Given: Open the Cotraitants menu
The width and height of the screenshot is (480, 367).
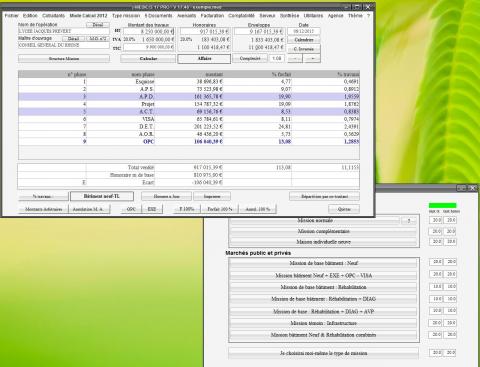Looking at the screenshot, I should tap(53, 16).
